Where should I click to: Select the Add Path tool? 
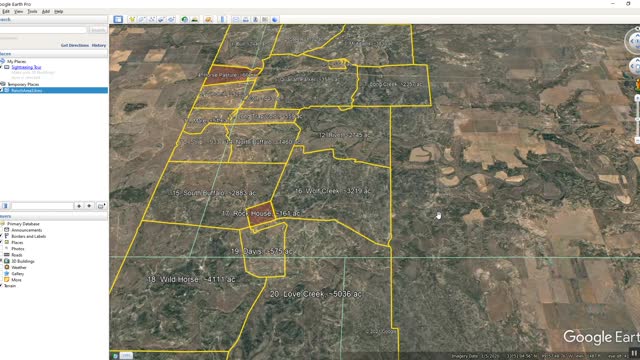click(x=151, y=19)
